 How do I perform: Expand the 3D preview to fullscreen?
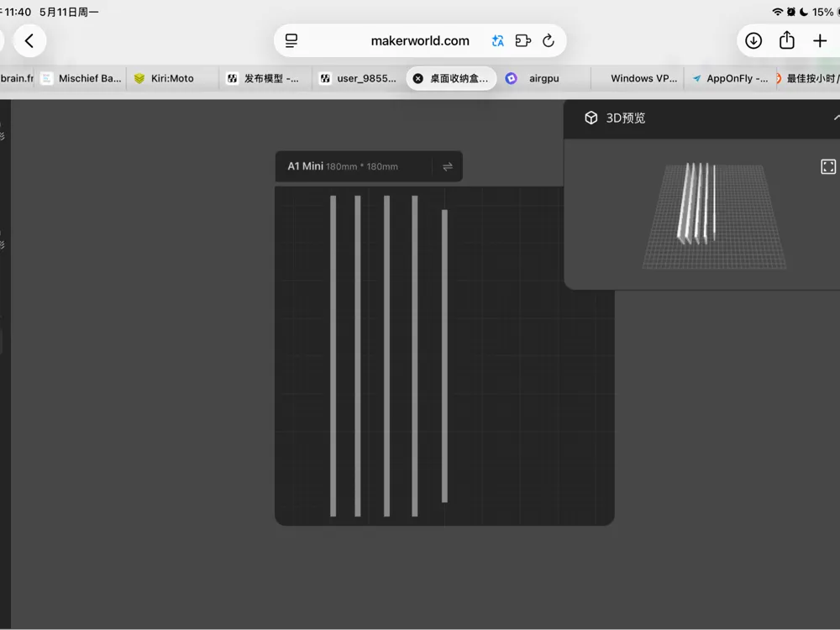point(828,166)
